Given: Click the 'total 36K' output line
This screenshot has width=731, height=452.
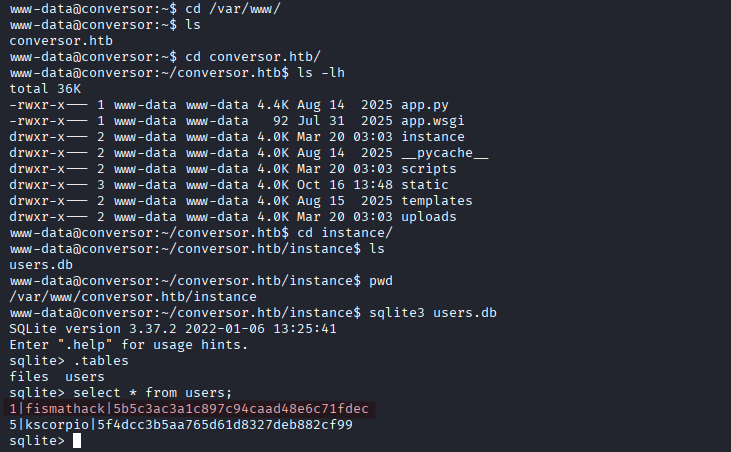Looking at the screenshot, I should coord(41,88).
